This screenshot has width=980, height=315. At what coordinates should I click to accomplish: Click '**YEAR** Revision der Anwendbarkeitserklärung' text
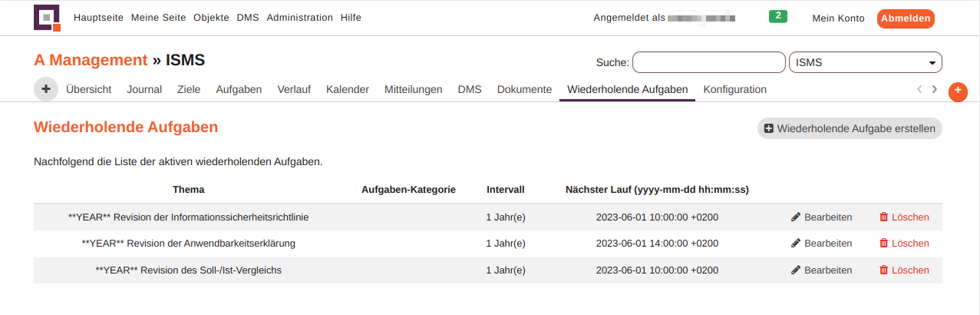(x=189, y=244)
